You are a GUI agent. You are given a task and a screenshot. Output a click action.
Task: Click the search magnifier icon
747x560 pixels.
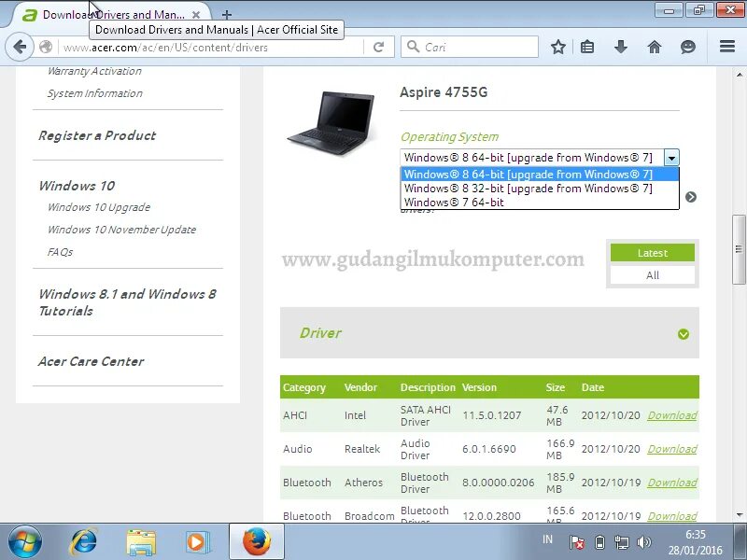click(x=413, y=47)
